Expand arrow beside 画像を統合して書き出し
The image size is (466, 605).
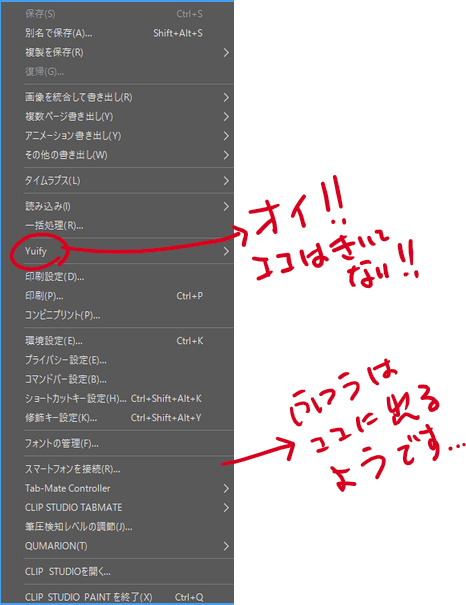tap(226, 97)
